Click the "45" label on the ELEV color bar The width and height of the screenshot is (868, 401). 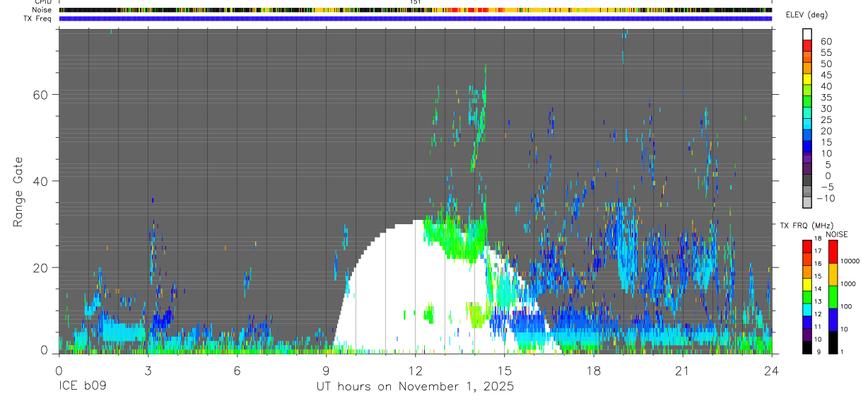click(826, 75)
